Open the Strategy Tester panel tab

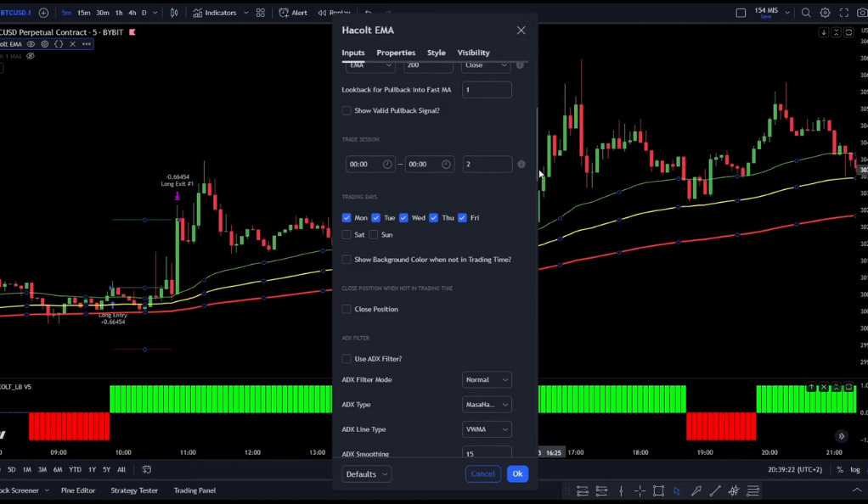click(x=134, y=490)
